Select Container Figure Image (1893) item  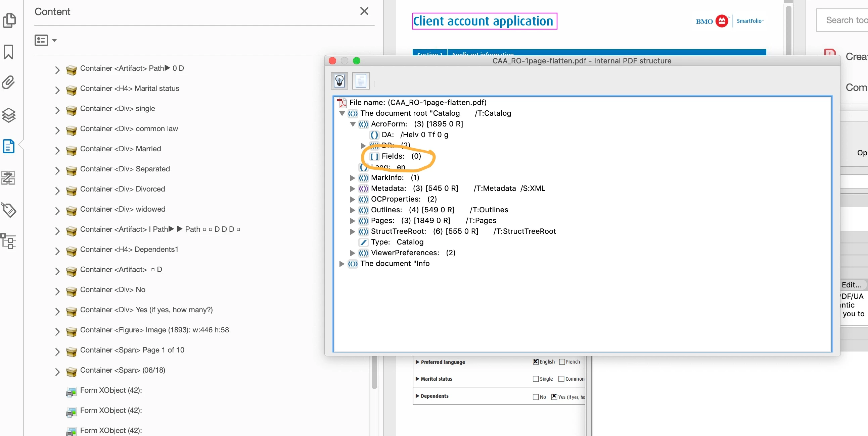coord(154,330)
